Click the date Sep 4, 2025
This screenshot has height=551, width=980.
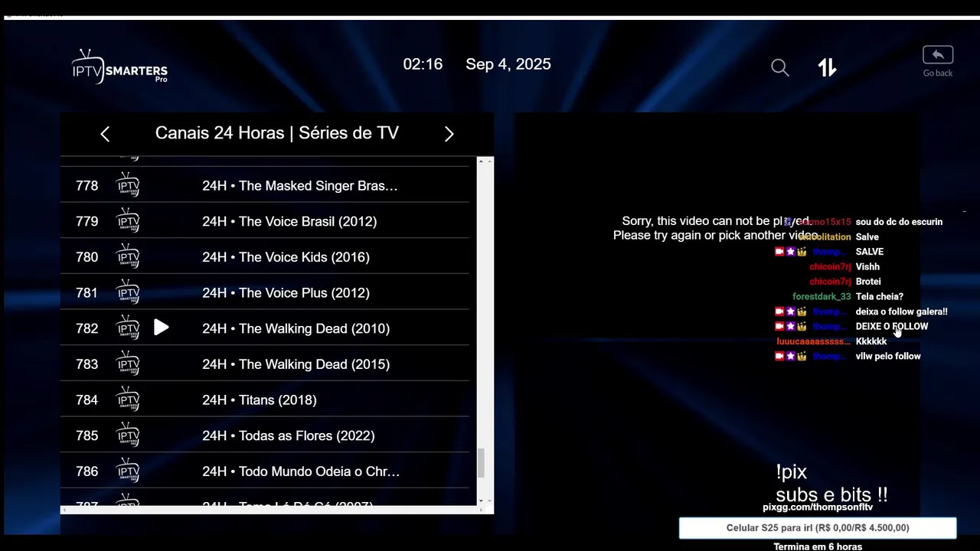tap(508, 64)
